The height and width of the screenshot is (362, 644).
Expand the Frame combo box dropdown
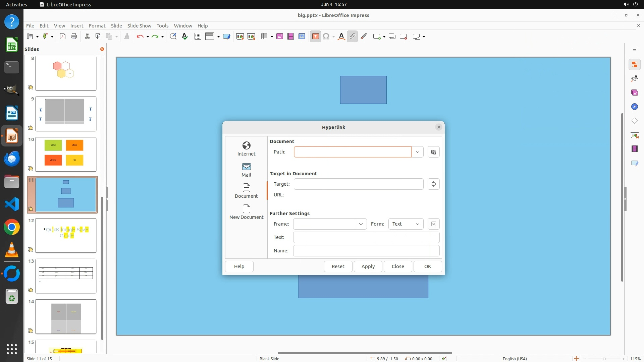point(361,224)
